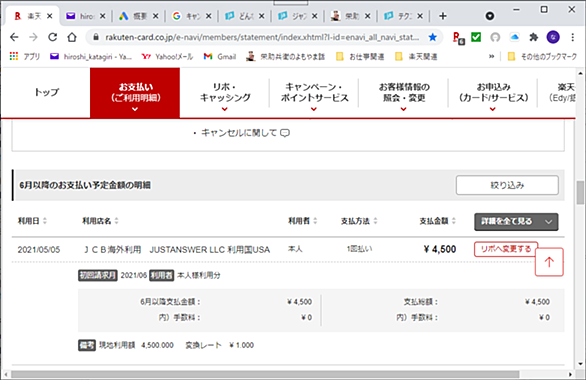Open the 栄助共衛のよもやま話 bookmark
Image resolution: width=586 pixels, height=380 pixels.
click(286, 56)
